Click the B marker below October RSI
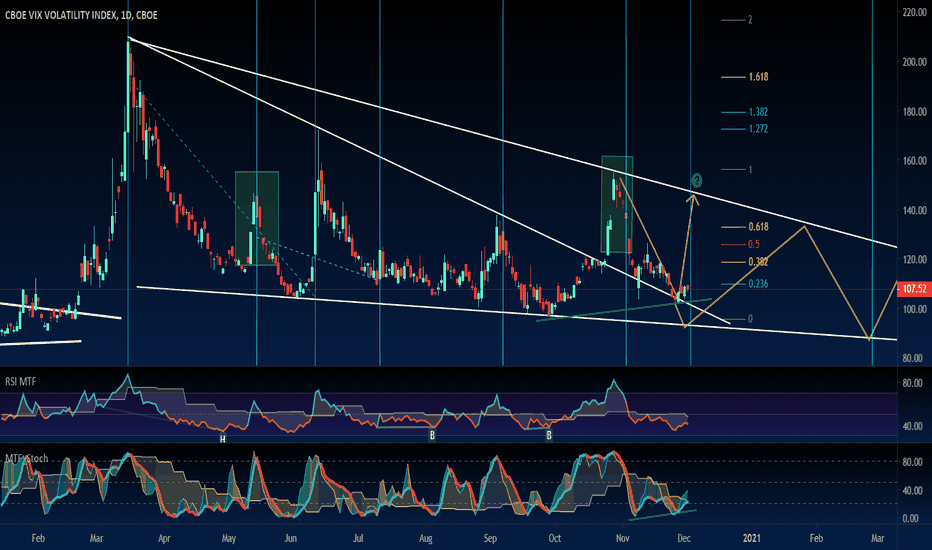 [549, 435]
